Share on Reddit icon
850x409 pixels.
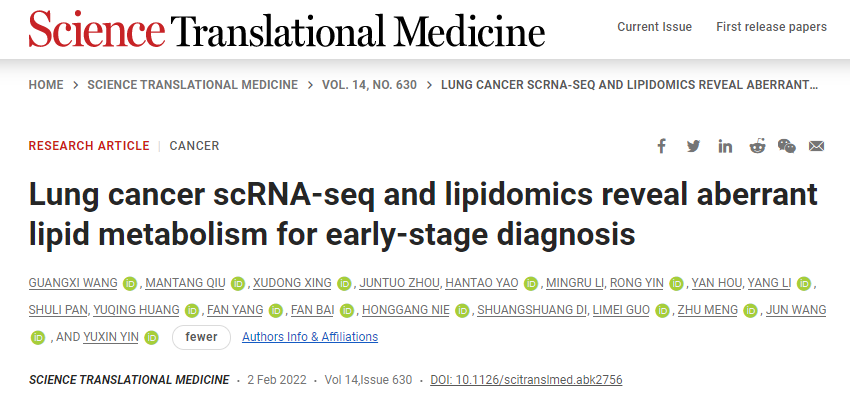(757, 146)
